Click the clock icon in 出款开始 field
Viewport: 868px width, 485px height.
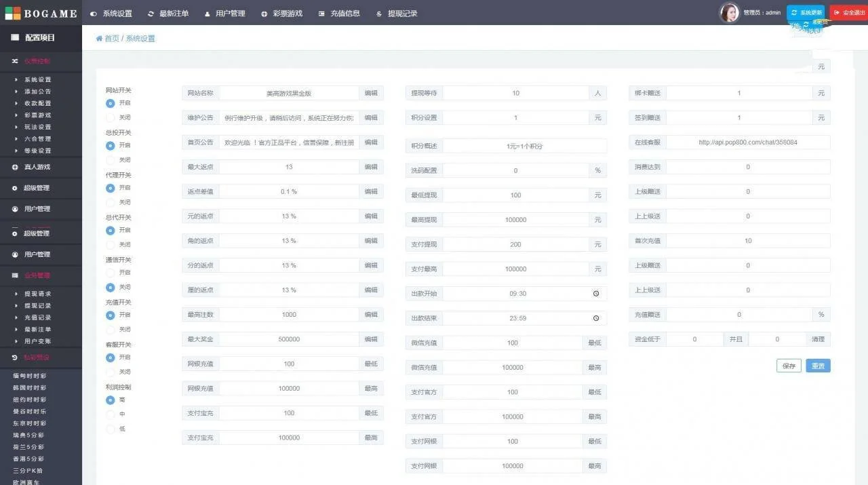tap(596, 294)
